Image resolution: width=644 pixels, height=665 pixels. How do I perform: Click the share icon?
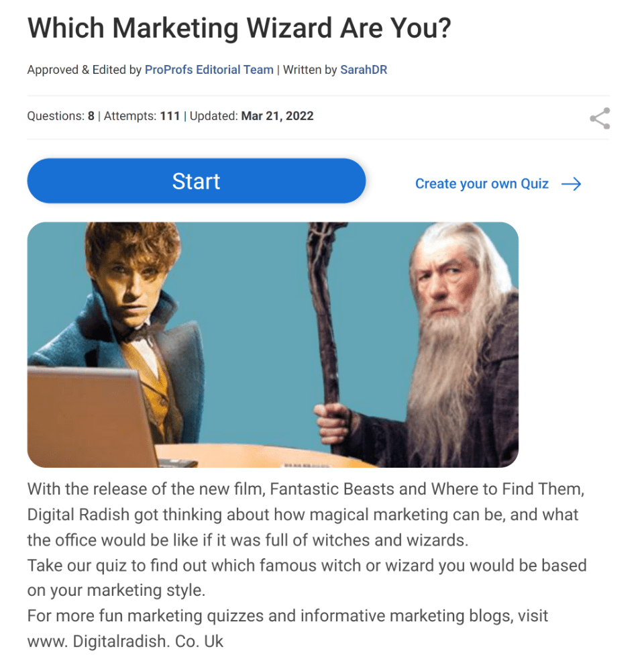tap(600, 118)
